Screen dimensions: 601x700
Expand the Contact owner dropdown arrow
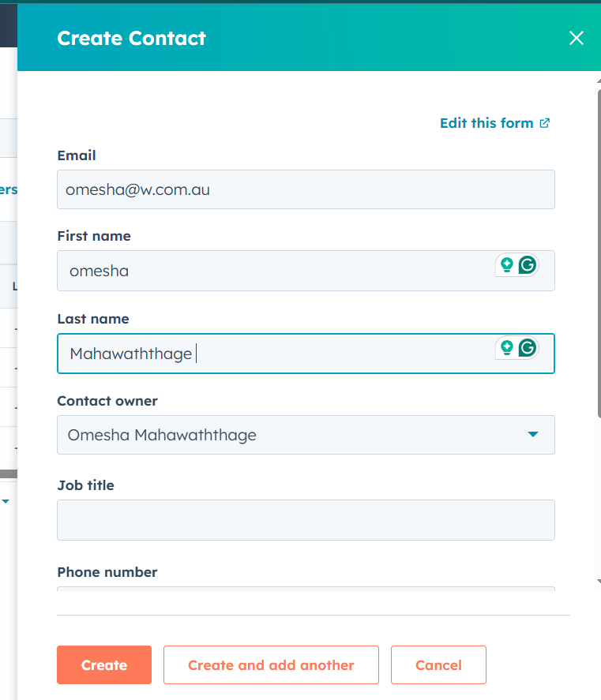pyautogui.click(x=532, y=434)
